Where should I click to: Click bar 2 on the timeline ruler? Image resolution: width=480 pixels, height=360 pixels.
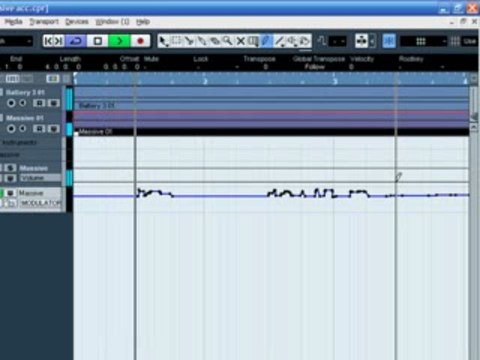[x=205, y=81]
